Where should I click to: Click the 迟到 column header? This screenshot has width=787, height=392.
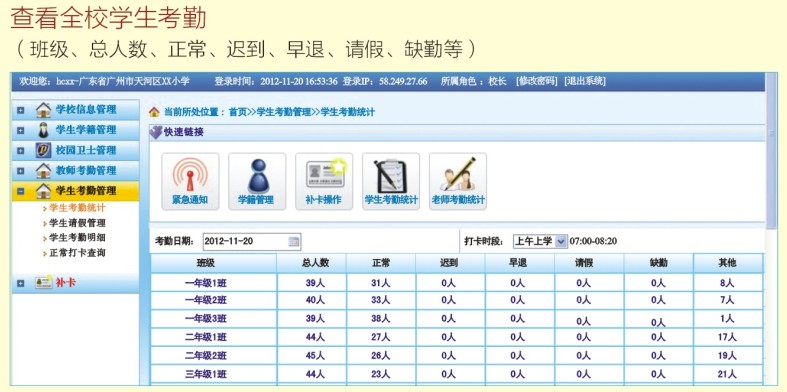449,263
